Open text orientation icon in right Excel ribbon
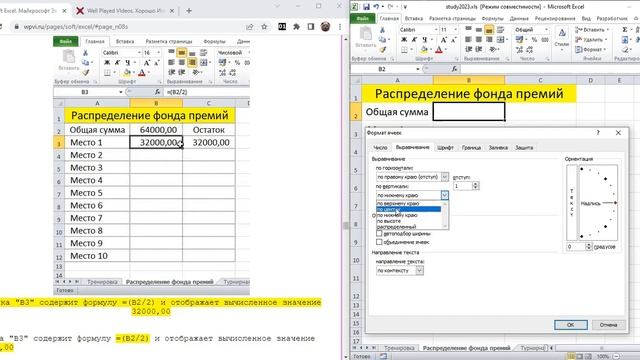640x360 pixels. pos(493,49)
